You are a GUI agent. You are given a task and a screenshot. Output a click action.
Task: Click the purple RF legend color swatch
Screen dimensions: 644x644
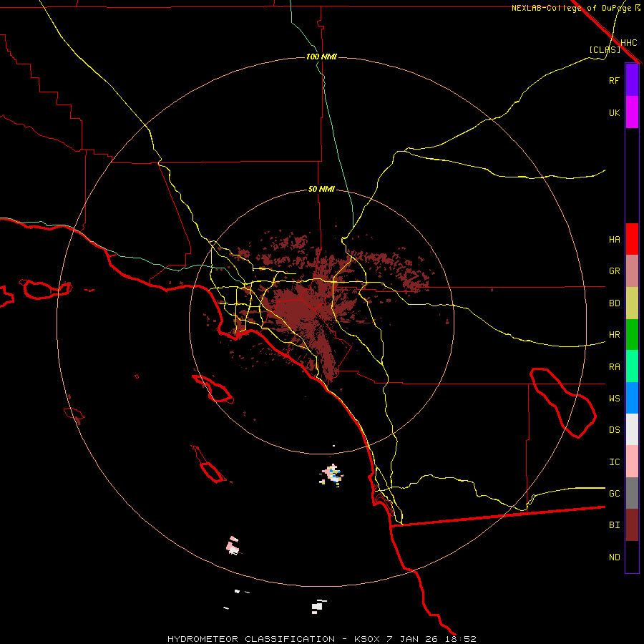[632, 80]
